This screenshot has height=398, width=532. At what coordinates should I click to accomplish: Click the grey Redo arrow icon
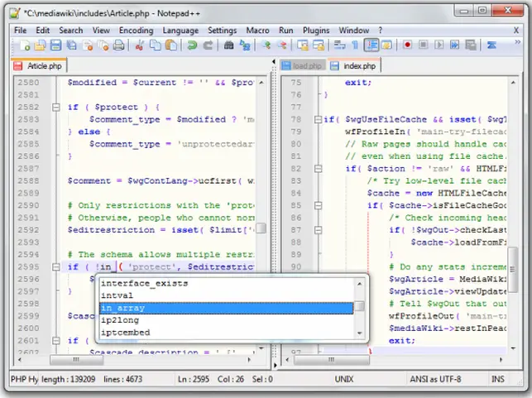pos(208,46)
